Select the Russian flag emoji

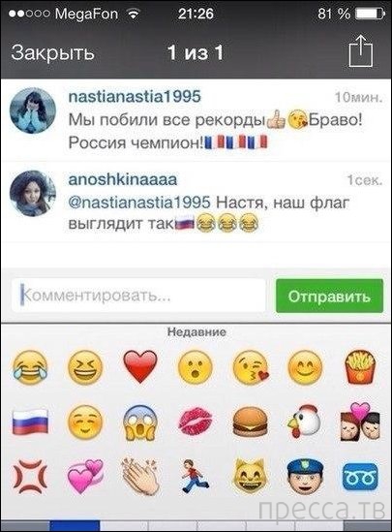tap(30, 422)
